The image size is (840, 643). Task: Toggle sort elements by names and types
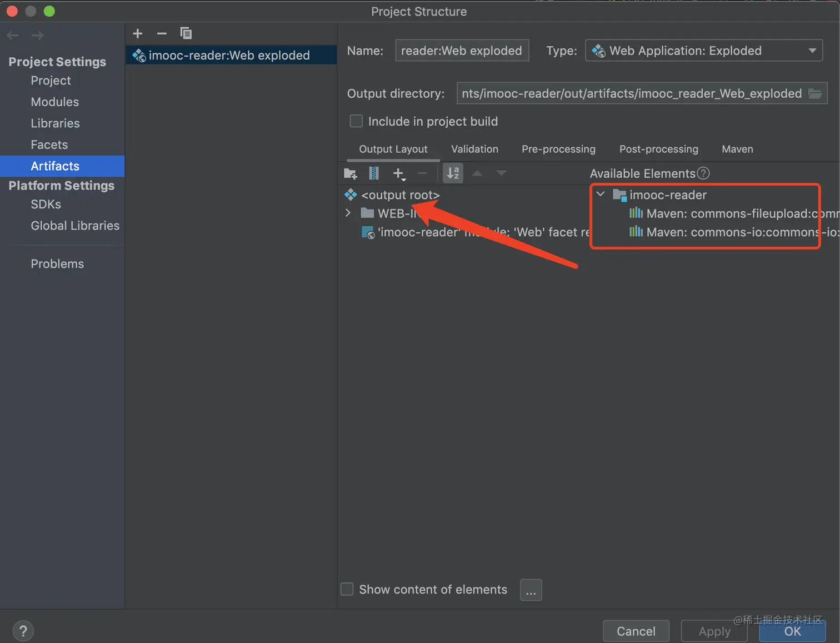(x=453, y=173)
